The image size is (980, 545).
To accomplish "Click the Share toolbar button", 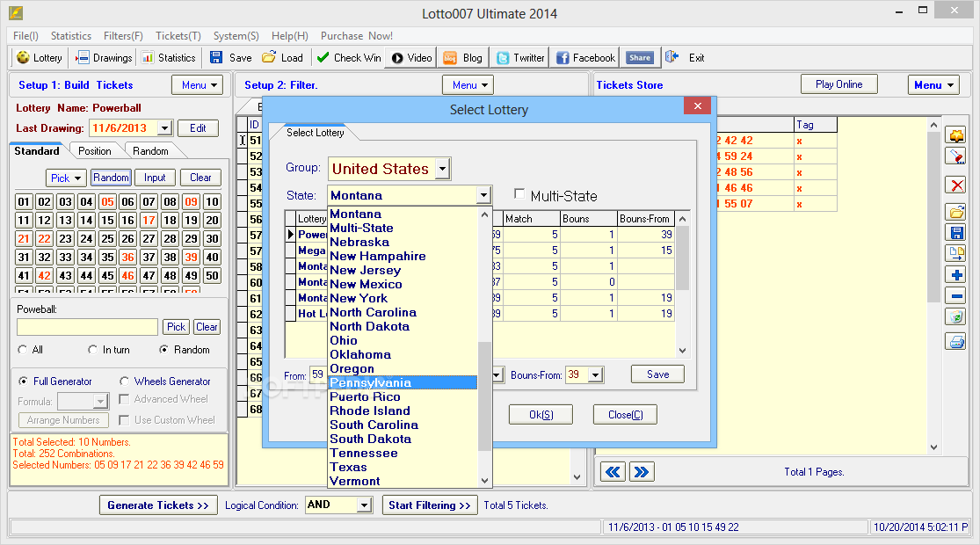I will [639, 57].
